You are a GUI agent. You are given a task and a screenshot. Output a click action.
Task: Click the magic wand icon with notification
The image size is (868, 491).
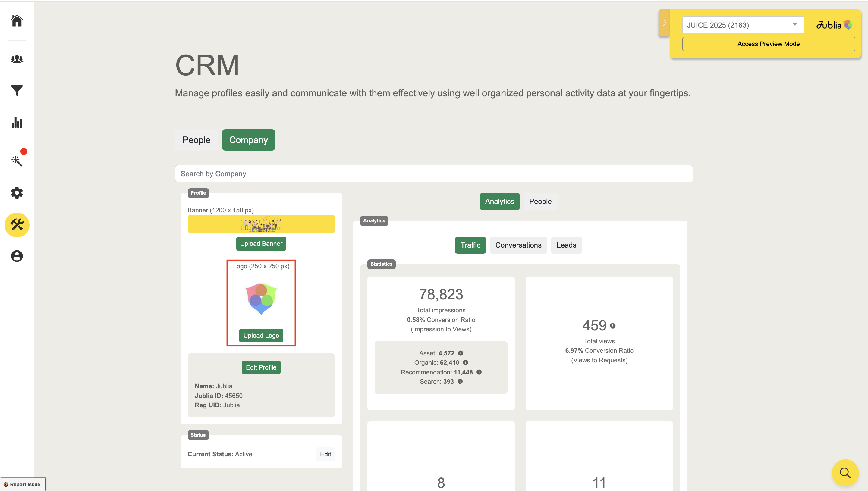[17, 161]
